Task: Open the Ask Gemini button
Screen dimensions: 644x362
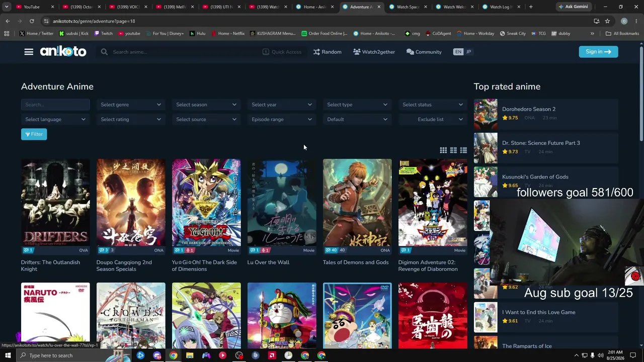Action: coord(573,7)
